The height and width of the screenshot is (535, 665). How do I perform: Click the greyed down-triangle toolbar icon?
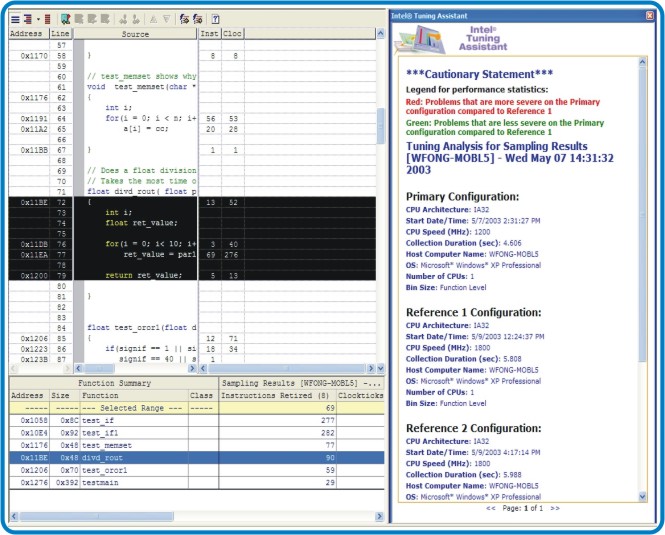coord(167,19)
